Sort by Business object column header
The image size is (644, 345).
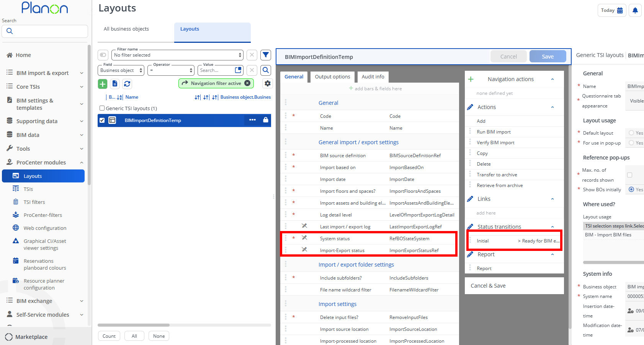tap(245, 97)
